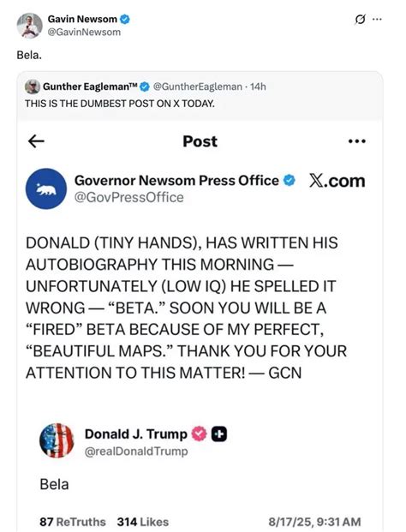This screenshot has width=406, height=532.
Task: Open the Post header three-dot menu
Action: click(x=357, y=141)
